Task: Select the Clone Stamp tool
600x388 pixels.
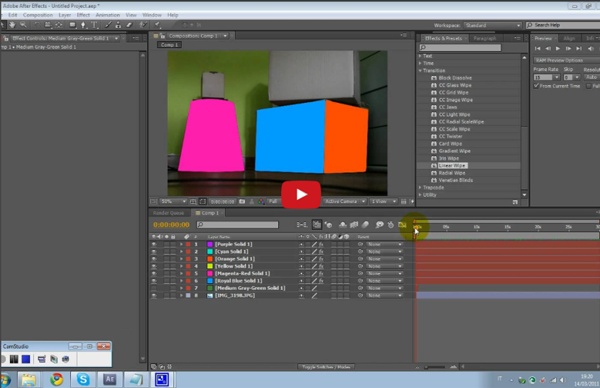Action: (x=118, y=25)
